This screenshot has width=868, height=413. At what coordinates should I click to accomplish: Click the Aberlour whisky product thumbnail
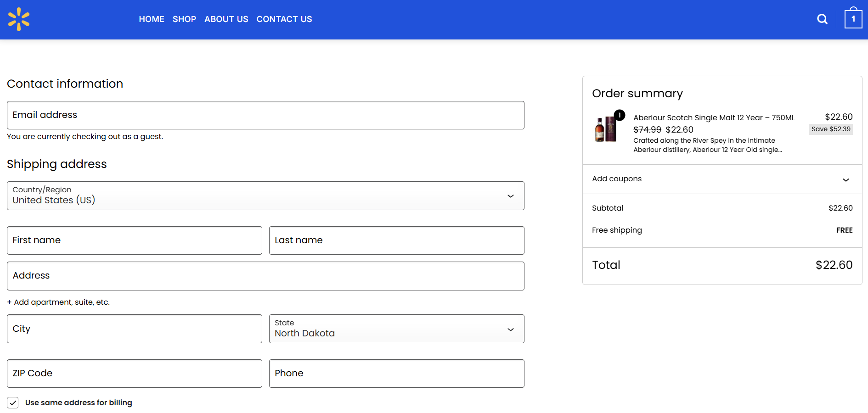(x=606, y=129)
